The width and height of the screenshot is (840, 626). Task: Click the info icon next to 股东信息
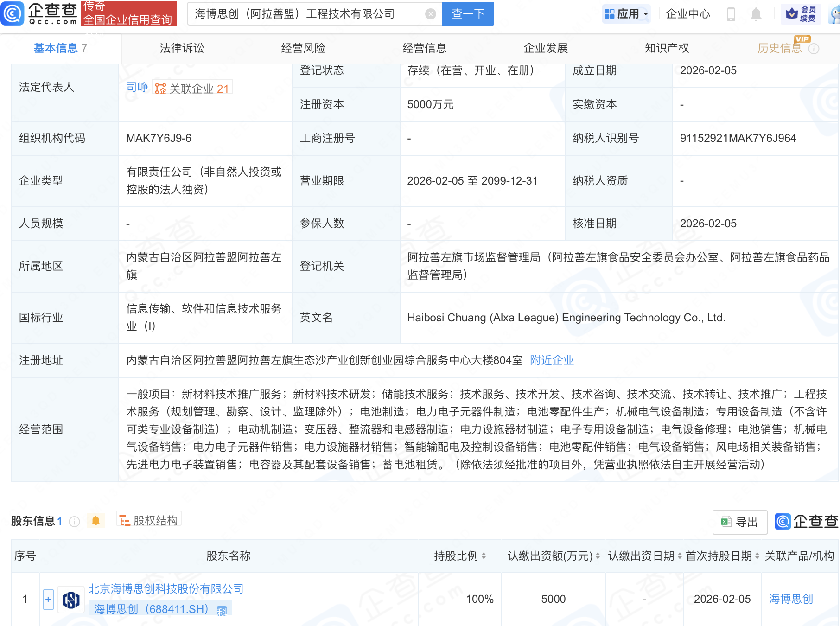(74, 522)
